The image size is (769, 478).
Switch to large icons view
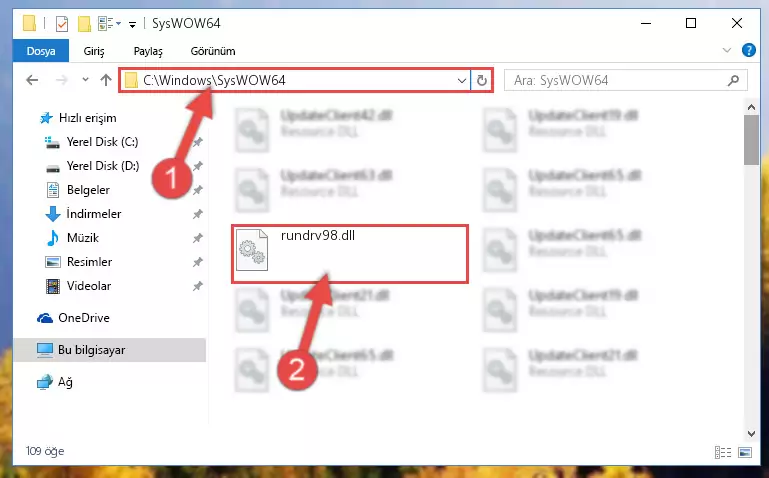click(x=745, y=452)
